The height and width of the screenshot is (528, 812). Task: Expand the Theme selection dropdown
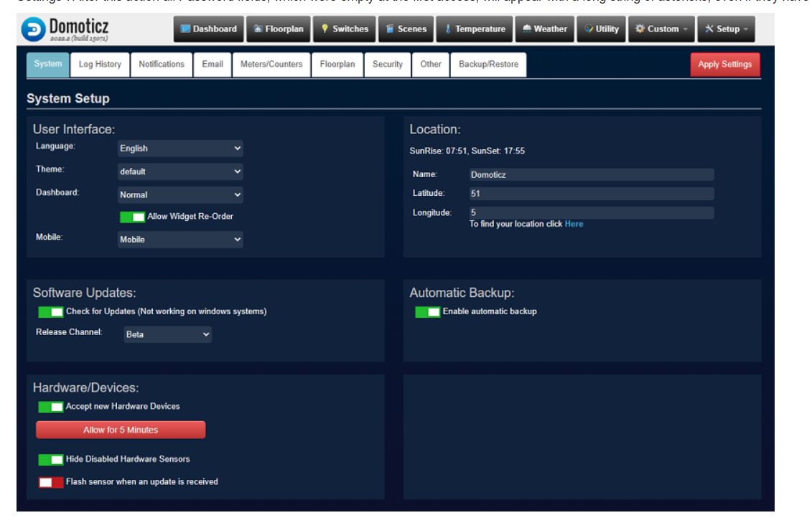[180, 171]
